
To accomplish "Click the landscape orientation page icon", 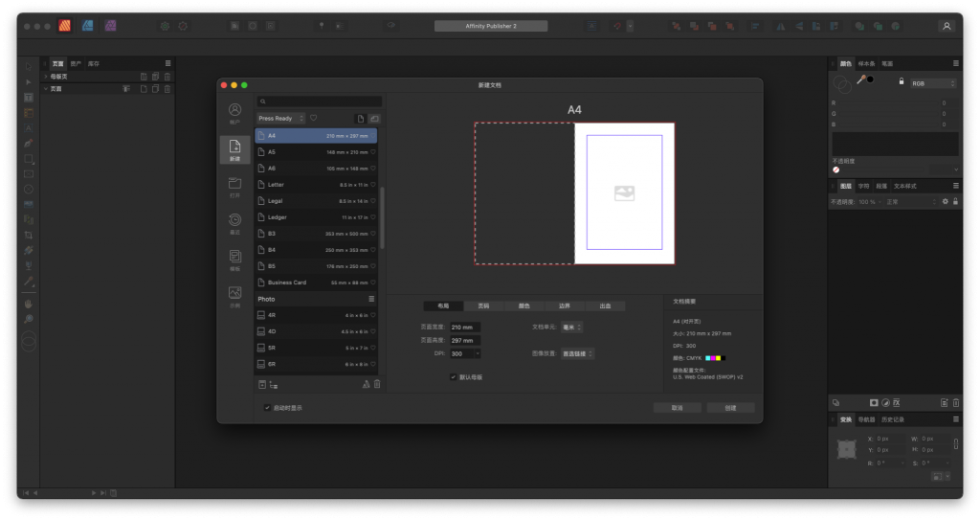I will [x=374, y=118].
